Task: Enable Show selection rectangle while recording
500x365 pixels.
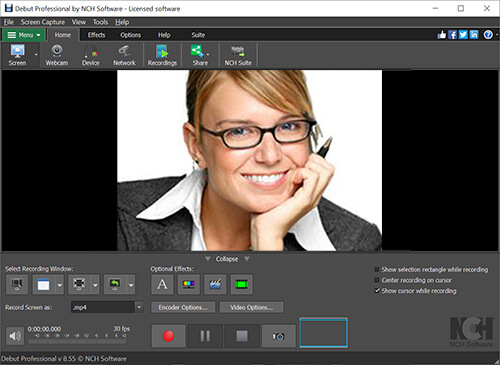Action: [377, 269]
